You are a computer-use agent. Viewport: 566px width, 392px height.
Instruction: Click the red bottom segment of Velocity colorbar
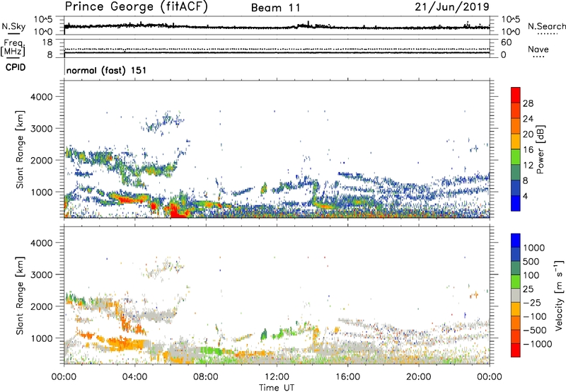coord(516,350)
